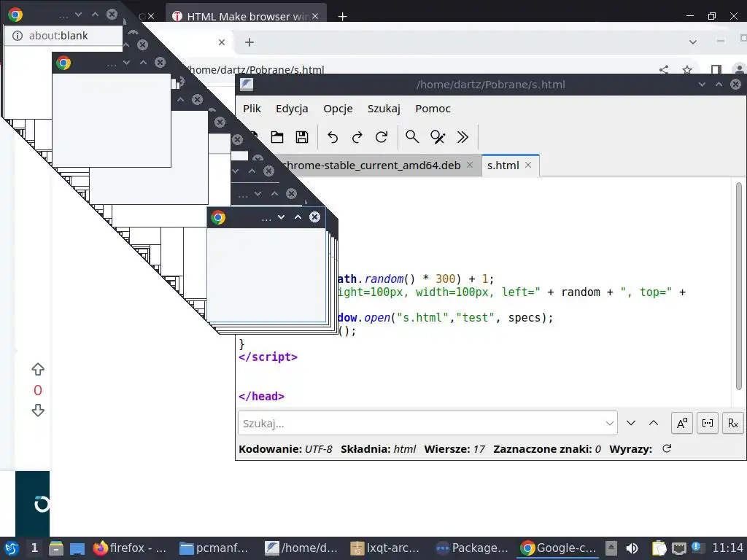The width and height of the screenshot is (747, 560).
Task: Open pcmanfm taskbar entry
Action: coord(214,548)
